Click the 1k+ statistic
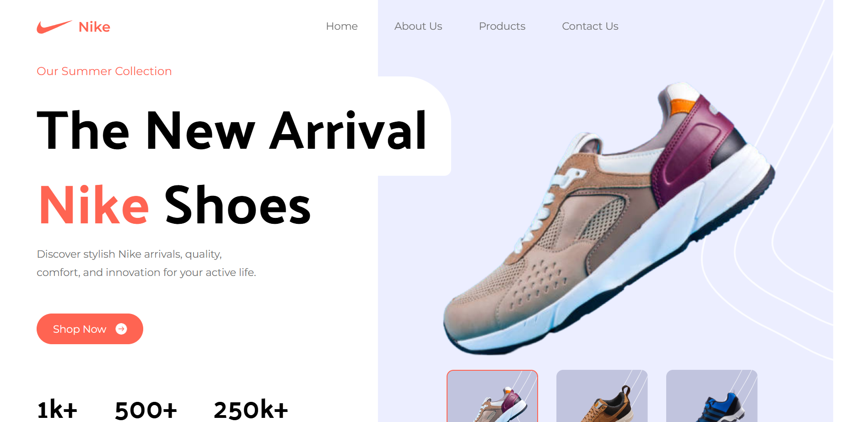This screenshot has width=868, height=422. click(57, 409)
